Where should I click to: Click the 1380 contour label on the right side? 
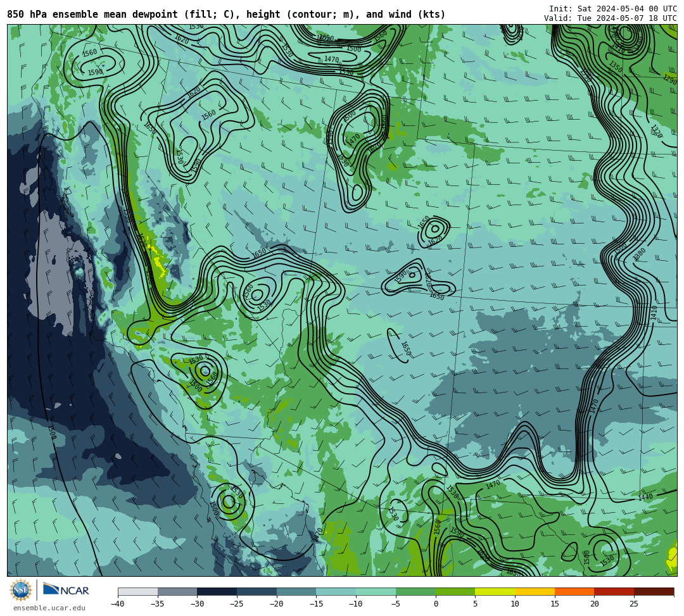pyautogui.click(x=639, y=254)
